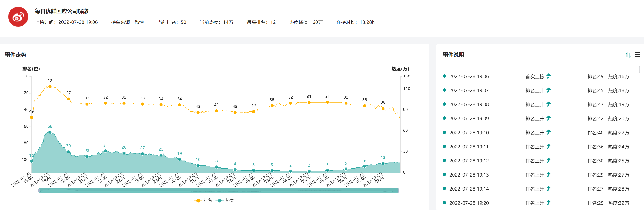644x210 pixels.
Task: Click the 事件说明 panel scrollbar
Action: 639,70
